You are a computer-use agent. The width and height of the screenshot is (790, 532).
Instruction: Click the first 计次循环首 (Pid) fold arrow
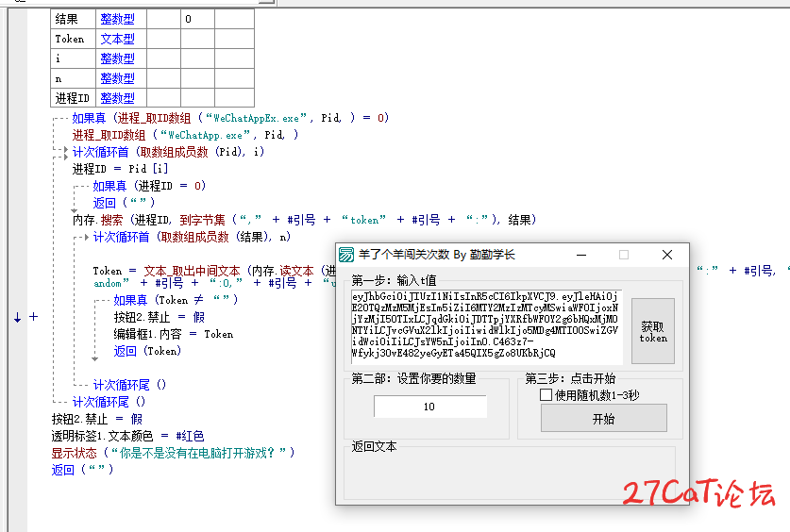[x=65, y=152]
